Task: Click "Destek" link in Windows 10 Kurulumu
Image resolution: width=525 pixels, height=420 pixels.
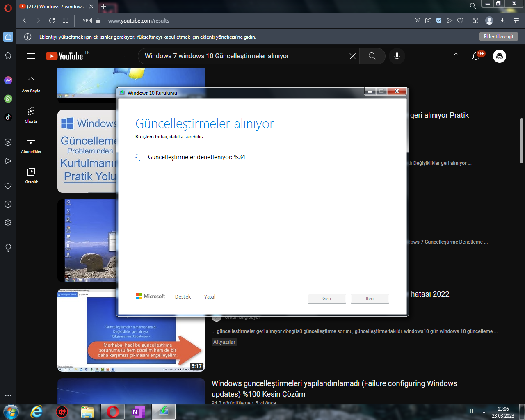Action: coord(183,297)
